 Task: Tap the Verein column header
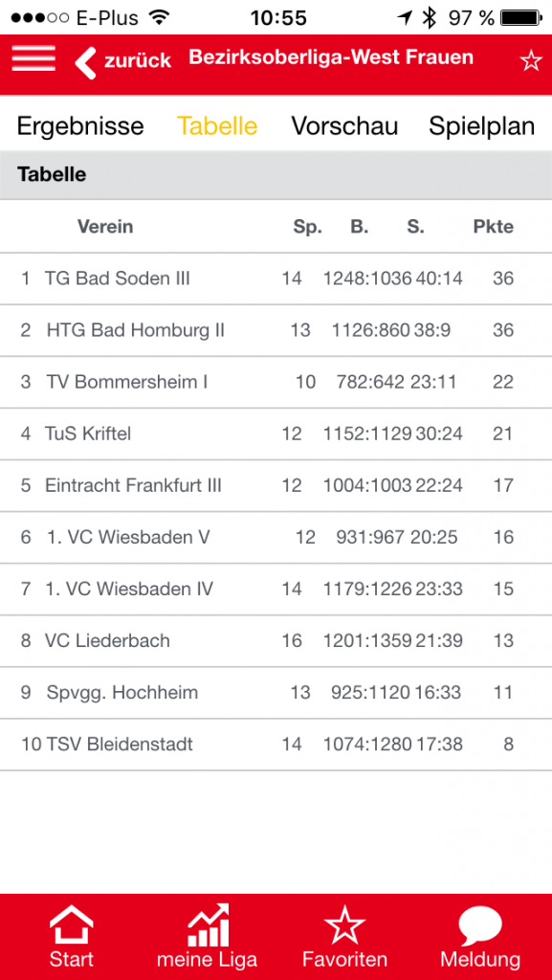click(x=105, y=226)
